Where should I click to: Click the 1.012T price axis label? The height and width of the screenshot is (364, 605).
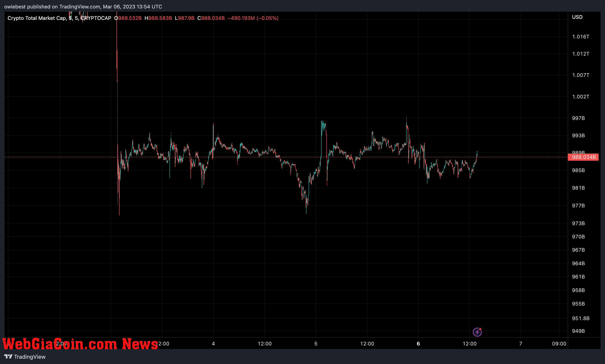click(580, 54)
